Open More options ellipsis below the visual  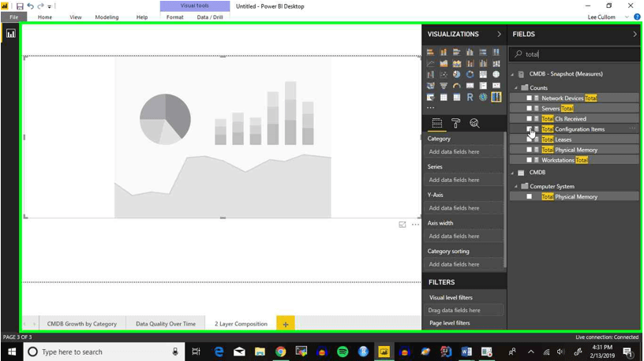pyautogui.click(x=416, y=225)
